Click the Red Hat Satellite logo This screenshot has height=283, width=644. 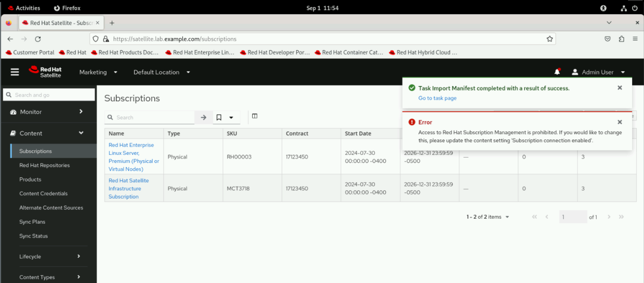click(45, 72)
